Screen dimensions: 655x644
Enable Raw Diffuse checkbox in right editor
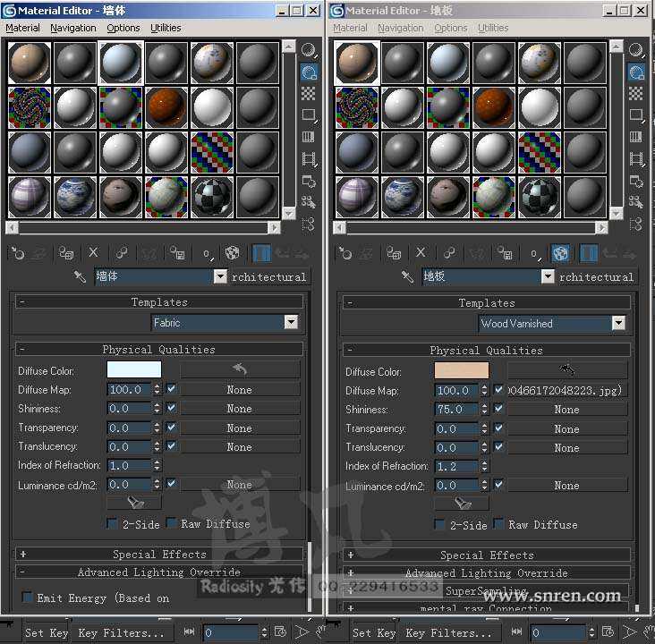click(x=499, y=524)
